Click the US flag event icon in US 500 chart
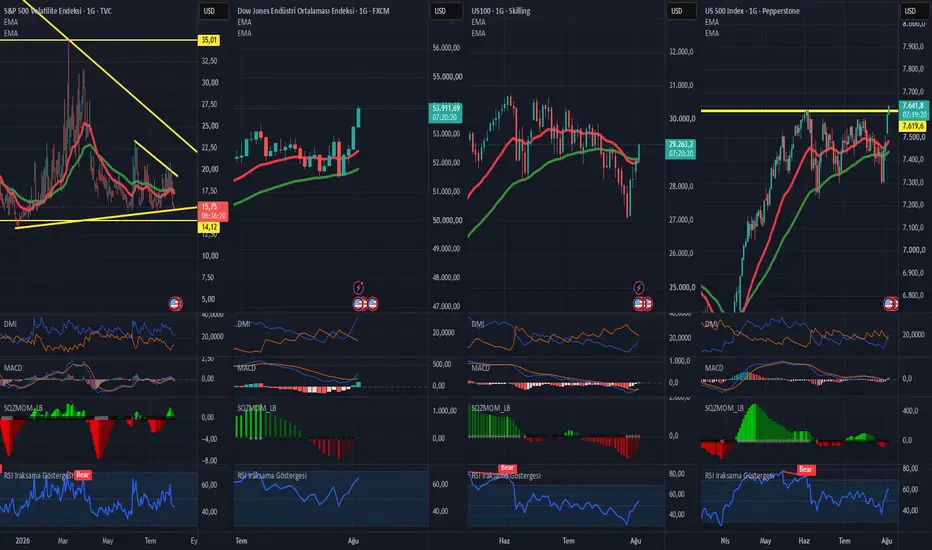Image resolution: width=932 pixels, height=550 pixels. [890, 304]
